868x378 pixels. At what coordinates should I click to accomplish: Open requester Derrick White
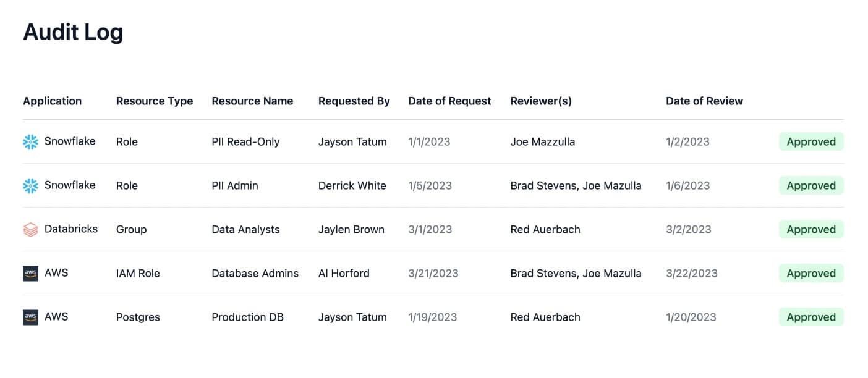[x=352, y=186]
